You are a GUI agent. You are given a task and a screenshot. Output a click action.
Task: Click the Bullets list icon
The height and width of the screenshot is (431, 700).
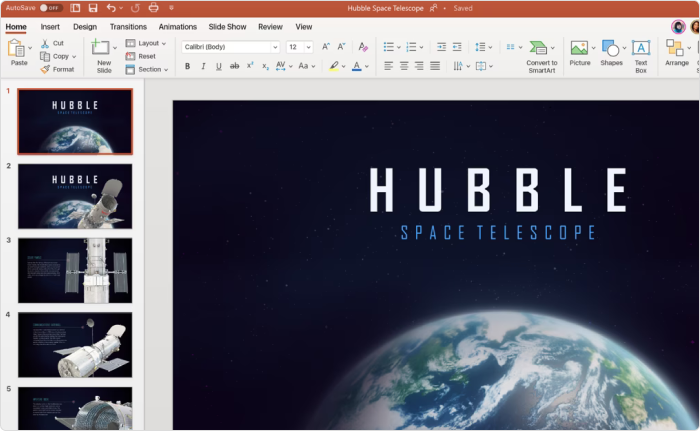click(x=388, y=47)
